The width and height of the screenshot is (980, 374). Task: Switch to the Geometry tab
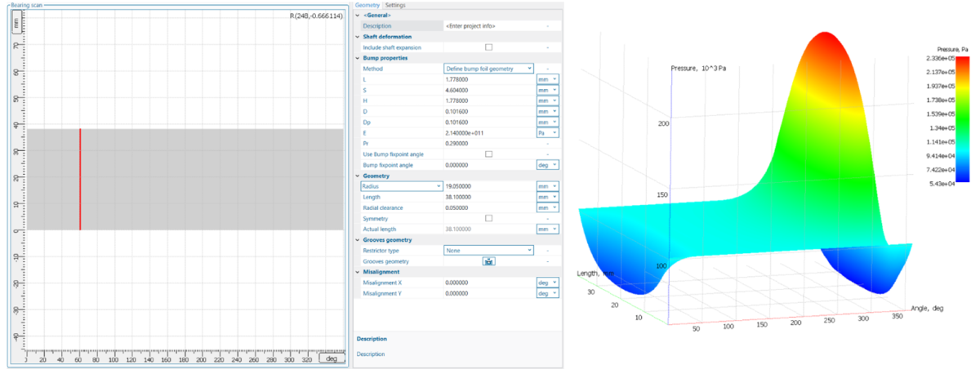[368, 5]
